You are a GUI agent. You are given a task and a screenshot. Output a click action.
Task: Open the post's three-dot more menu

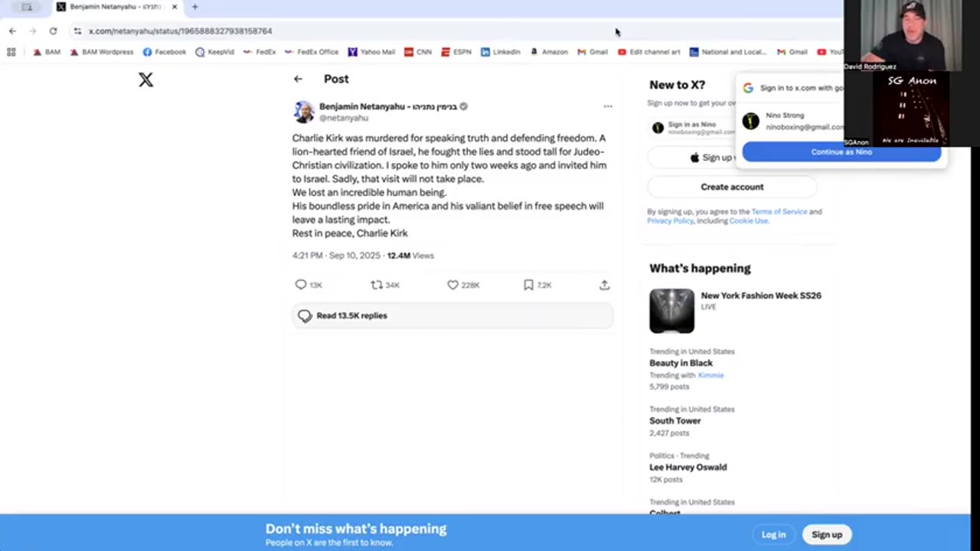[608, 106]
